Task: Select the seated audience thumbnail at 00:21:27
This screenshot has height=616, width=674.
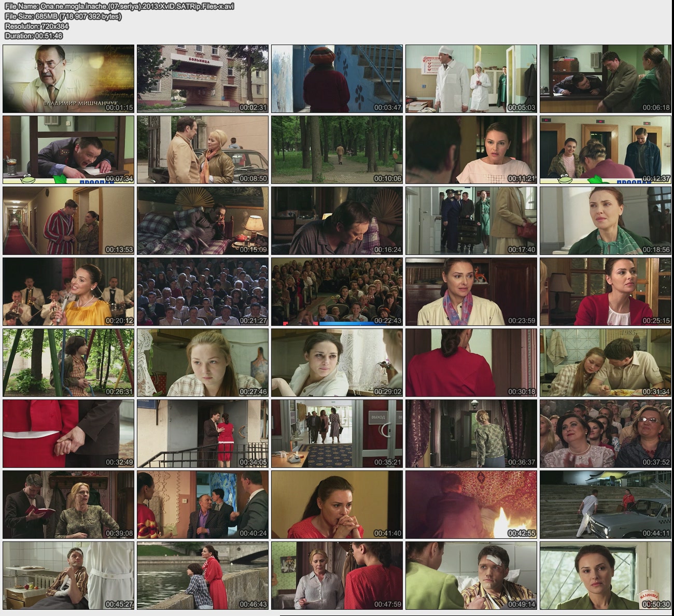Action: tap(203, 292)
